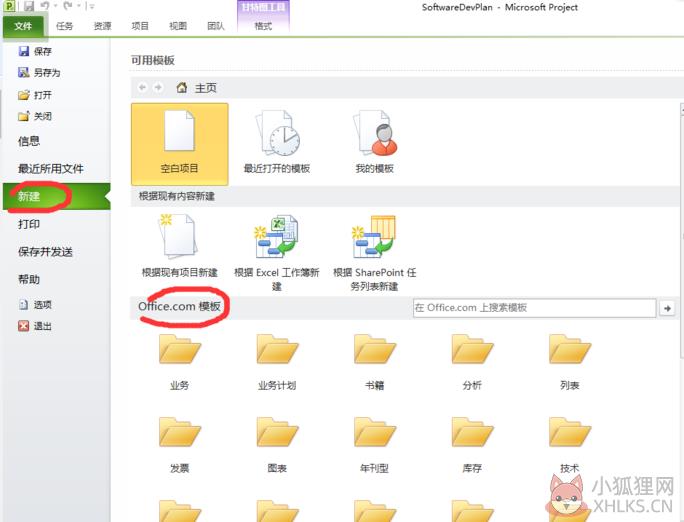The height and width of the screenshot is (522, 684).
Task: Open the 年刊型 template folder
Action: (375, 445)
